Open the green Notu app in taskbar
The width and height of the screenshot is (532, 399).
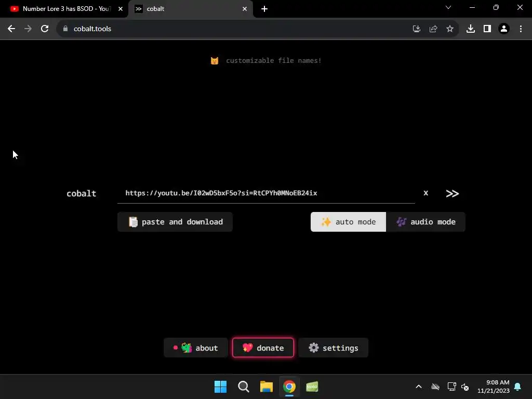(x=312, y=387)
